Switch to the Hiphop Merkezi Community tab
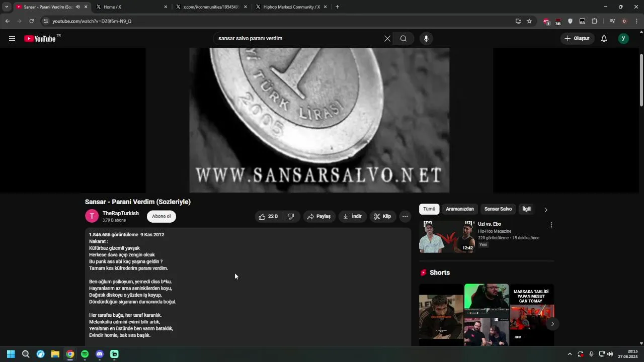 click(x=292, y=7)
